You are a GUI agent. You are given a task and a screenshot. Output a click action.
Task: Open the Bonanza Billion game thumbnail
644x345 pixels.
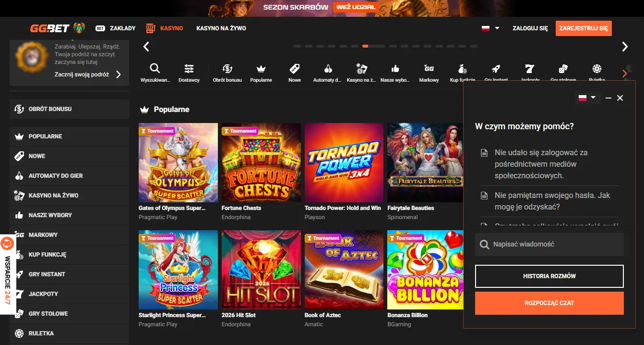pos(426,270)
